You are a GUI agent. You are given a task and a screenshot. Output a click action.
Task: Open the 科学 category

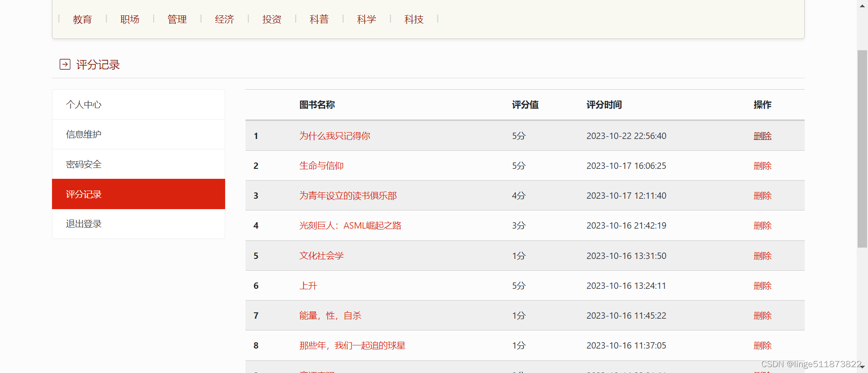[x=367, y=19]
